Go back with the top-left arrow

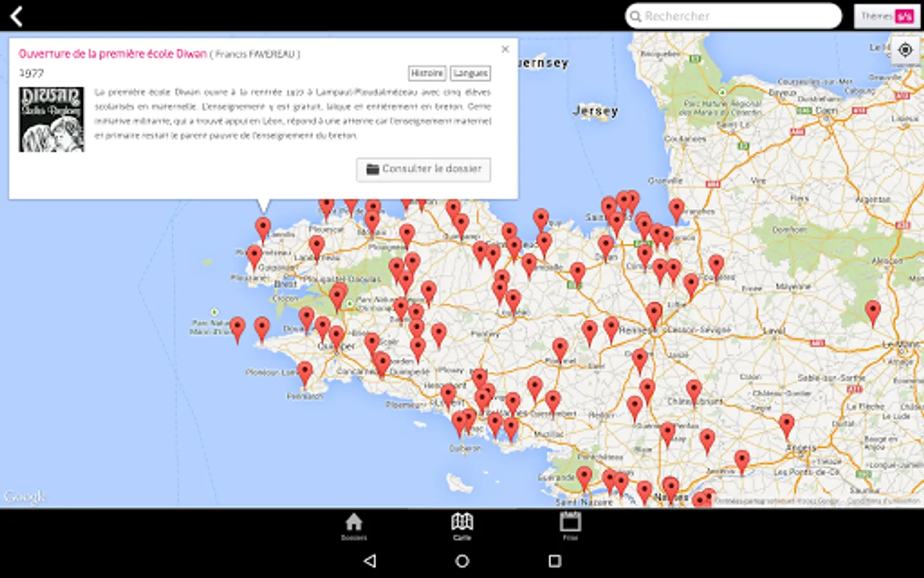[17, 16]
